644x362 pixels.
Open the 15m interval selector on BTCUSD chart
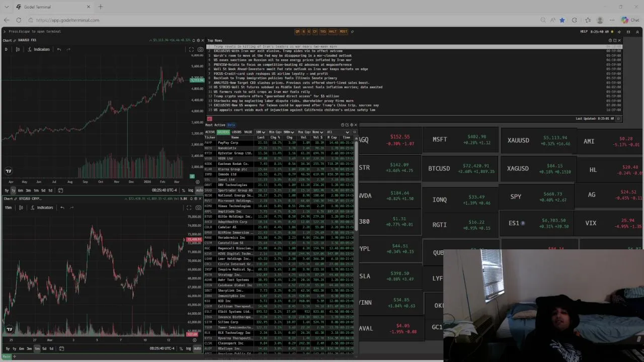[x=8, y=208]
